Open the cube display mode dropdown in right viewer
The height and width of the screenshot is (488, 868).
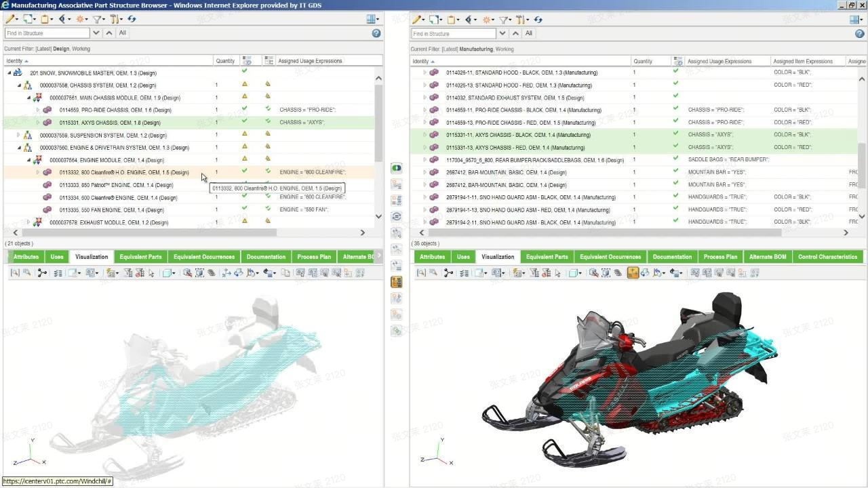[x=575, y=272]
